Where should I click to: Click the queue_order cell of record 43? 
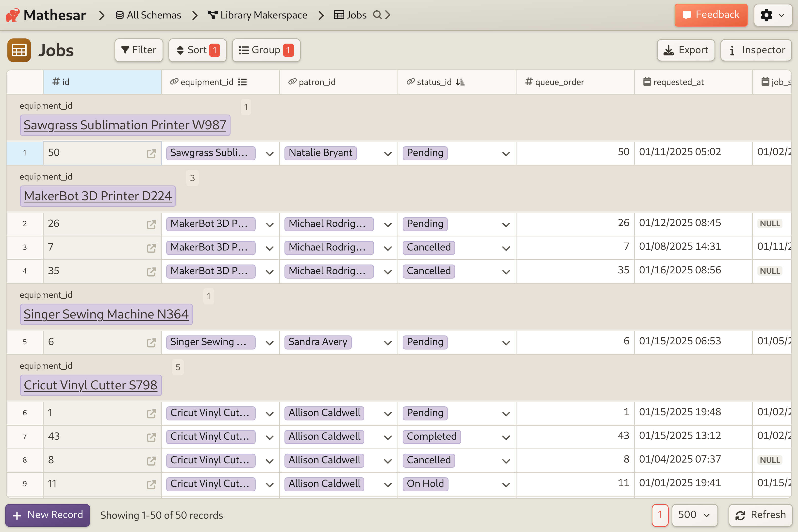[575, 436]
